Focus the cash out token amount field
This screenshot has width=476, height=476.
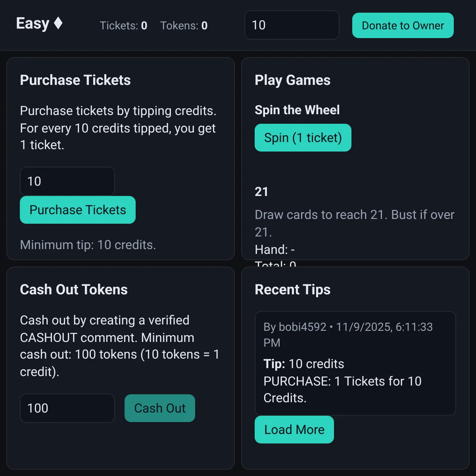(67, 408)
